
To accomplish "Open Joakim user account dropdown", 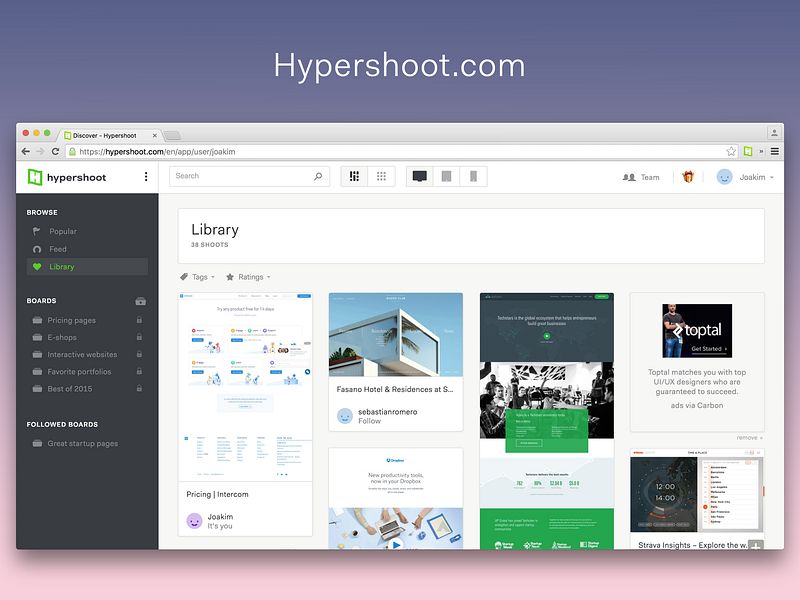I will 757,177.
